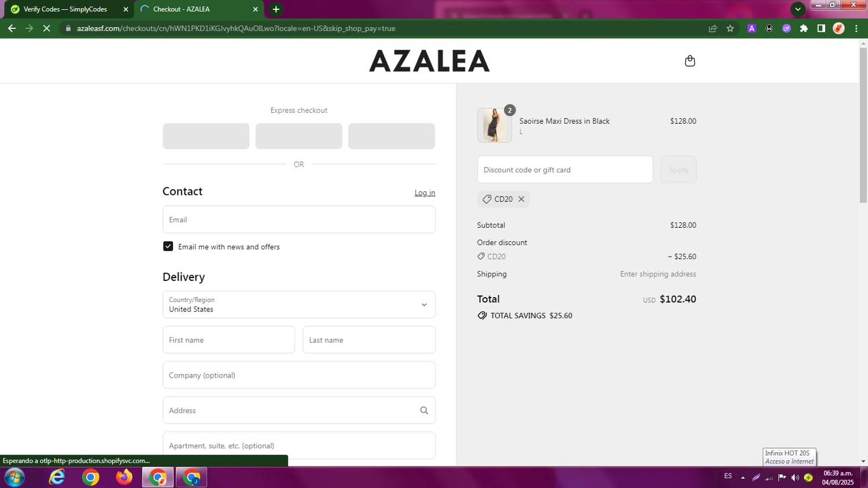The width and height of the screenshot is (868, 488).
Task: Click the first express checkout button
Action: pos(206,136)
